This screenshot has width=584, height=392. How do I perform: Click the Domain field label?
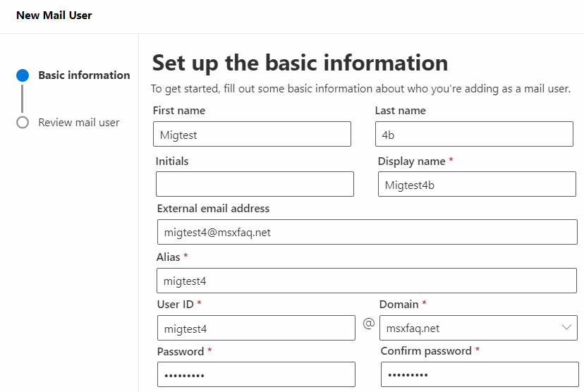399,304
